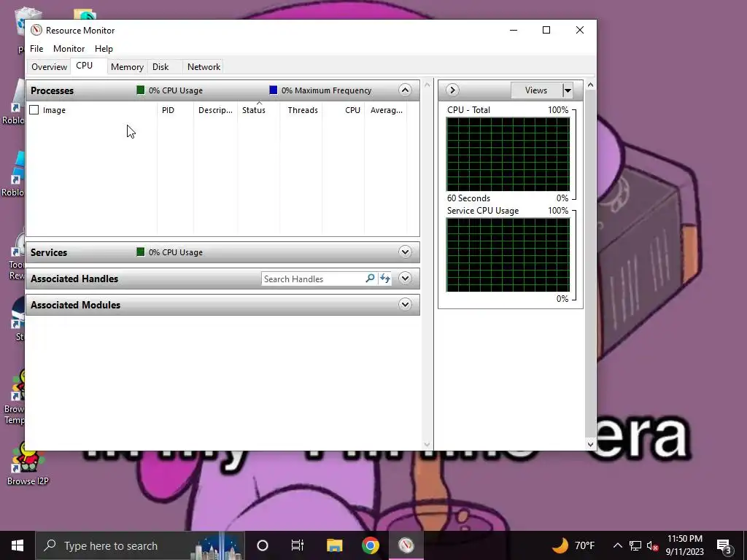Sort by the Status column header
The height and width of the screenshot is (560, 747).
(x=259, y=110)
